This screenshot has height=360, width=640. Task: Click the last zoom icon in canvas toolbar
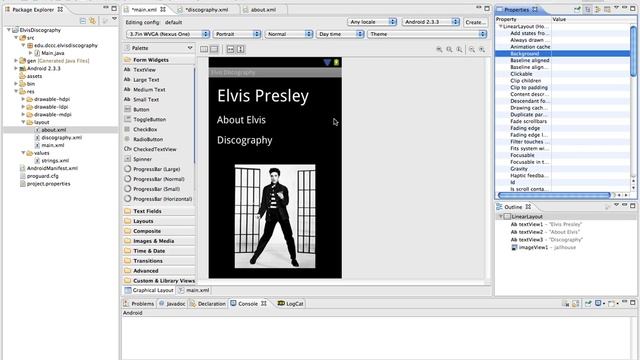(482, 49)
